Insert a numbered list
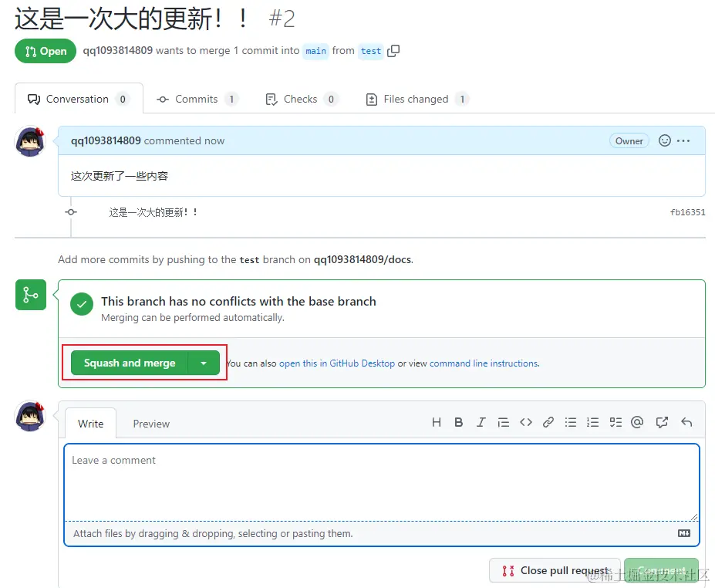Viewport: 715px width, 588px height. pyautogui.click(x=592, y=422)
